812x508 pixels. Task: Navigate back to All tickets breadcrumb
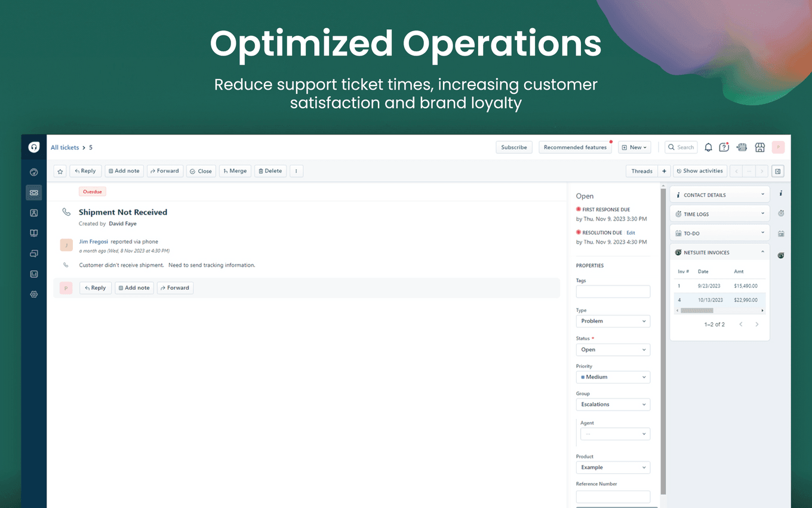[64, 147]
